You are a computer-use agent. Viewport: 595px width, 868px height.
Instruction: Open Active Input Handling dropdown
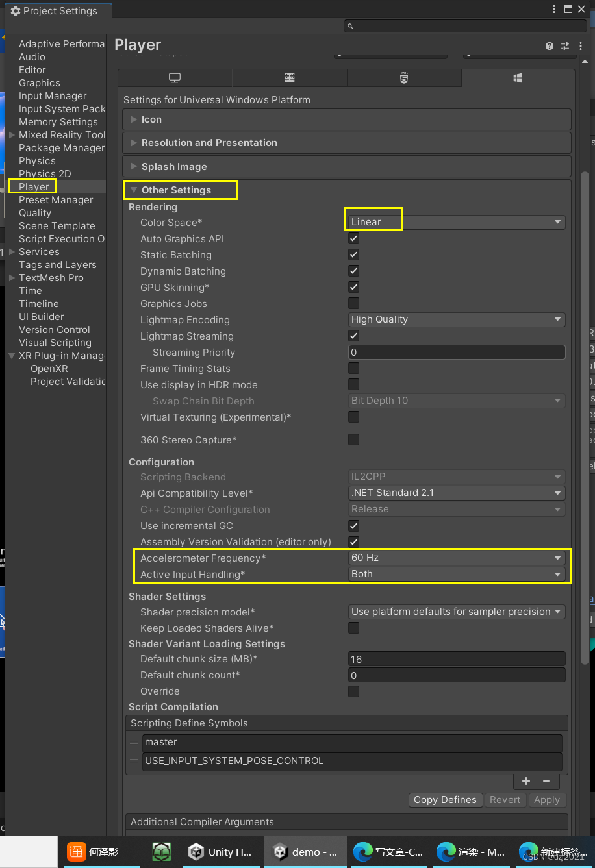pos(457,574)
